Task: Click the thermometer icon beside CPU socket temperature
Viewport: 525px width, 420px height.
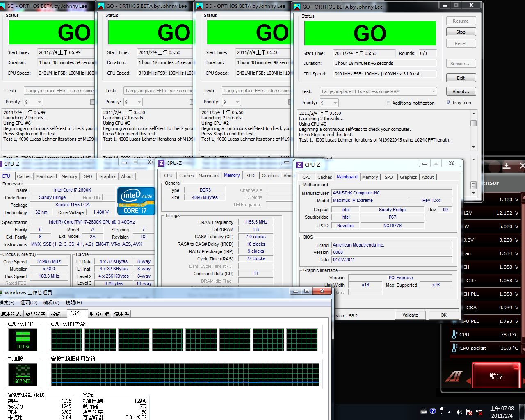Action: click(454, 348)
